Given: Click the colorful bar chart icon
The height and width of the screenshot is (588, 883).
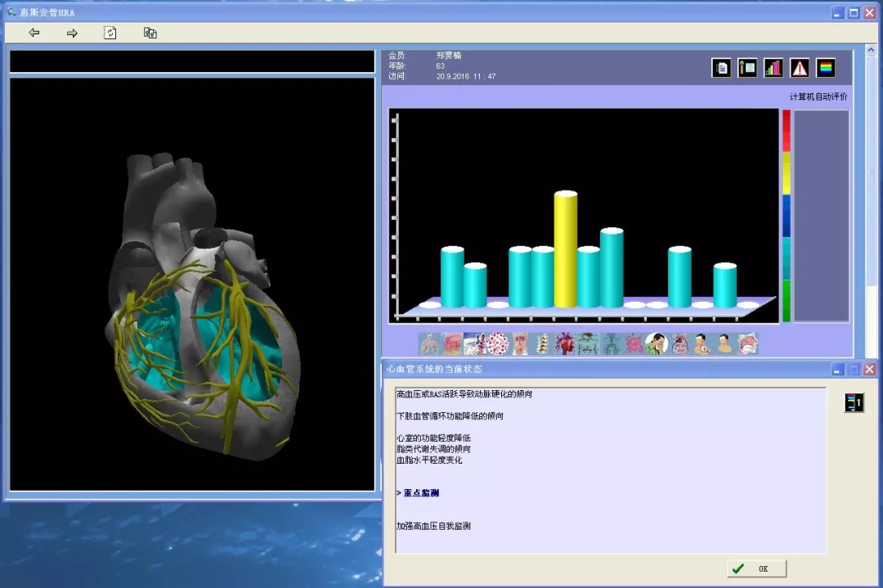Looking at the screenshot, I should [x=773, y=68].
